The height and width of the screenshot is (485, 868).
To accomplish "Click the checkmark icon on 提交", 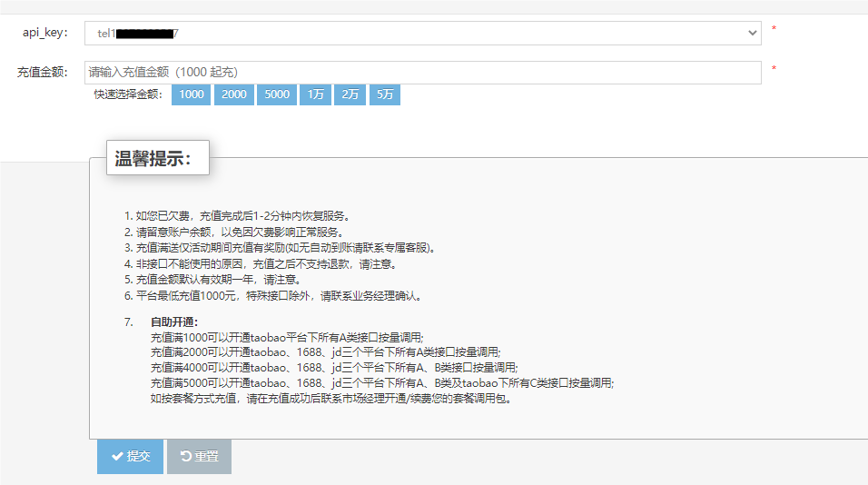I will (117, 457).
